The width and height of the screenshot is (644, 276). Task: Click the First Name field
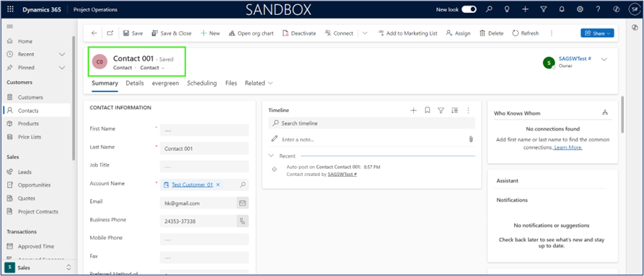pyautogui.click(x=204, y=131)
